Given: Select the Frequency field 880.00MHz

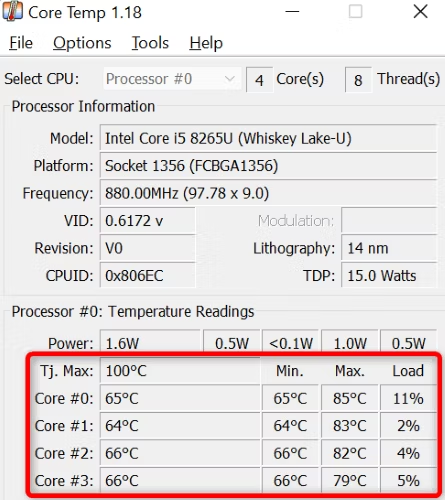Looking at the screenshot, I should (x=268, y=193).
